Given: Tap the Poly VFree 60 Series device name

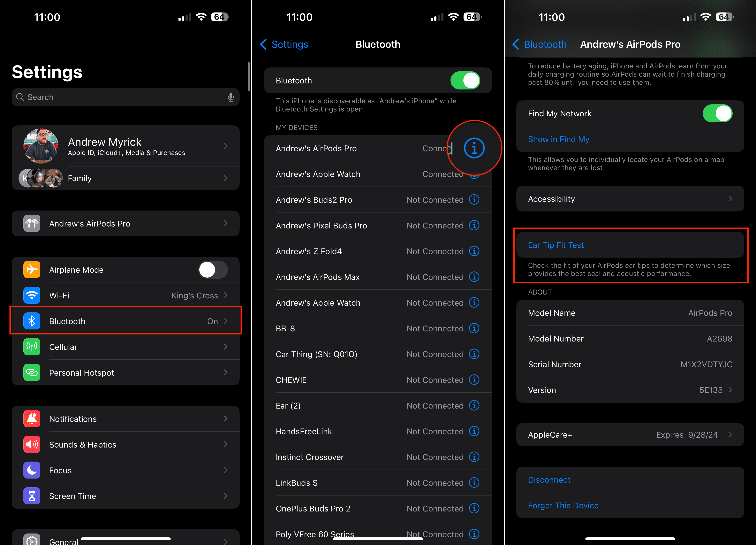Looking at the screenshot, I should coord(315,534).
